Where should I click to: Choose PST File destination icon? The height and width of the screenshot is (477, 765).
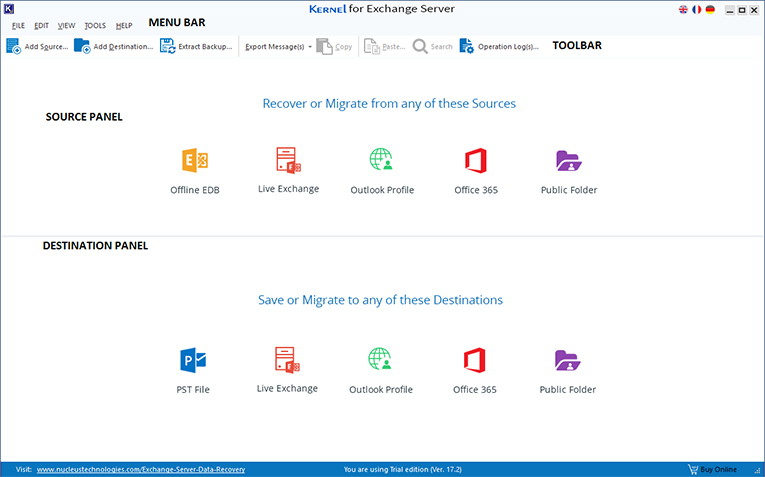[x=193, y=360]
